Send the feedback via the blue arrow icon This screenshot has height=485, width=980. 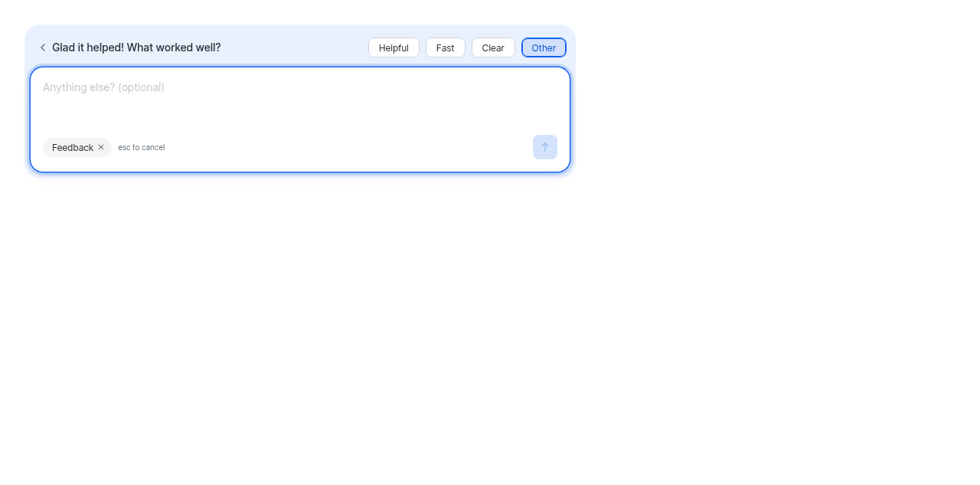545,147
